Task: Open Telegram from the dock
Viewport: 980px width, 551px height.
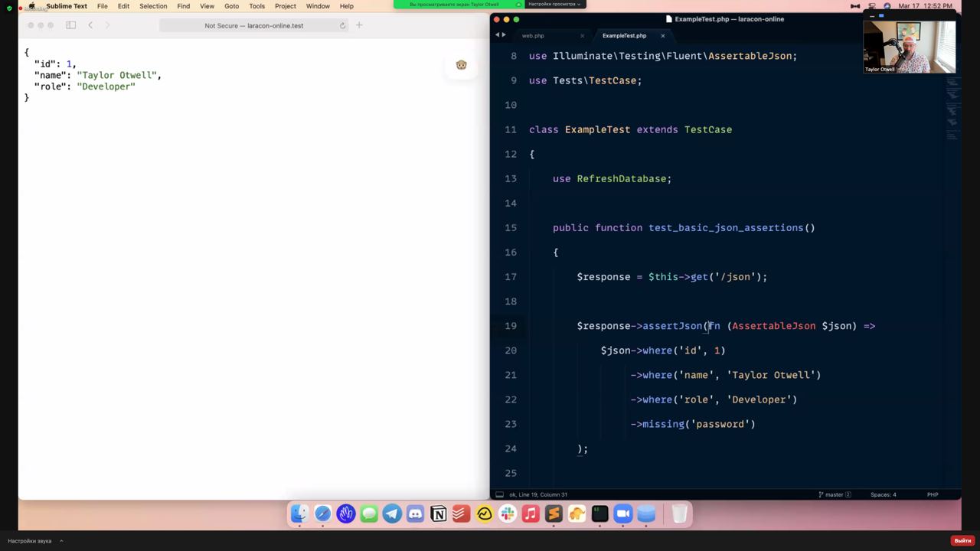Action: [x=392, y=514]
